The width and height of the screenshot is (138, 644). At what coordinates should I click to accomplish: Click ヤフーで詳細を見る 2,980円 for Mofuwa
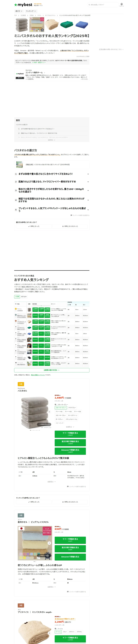click(70, 434)
